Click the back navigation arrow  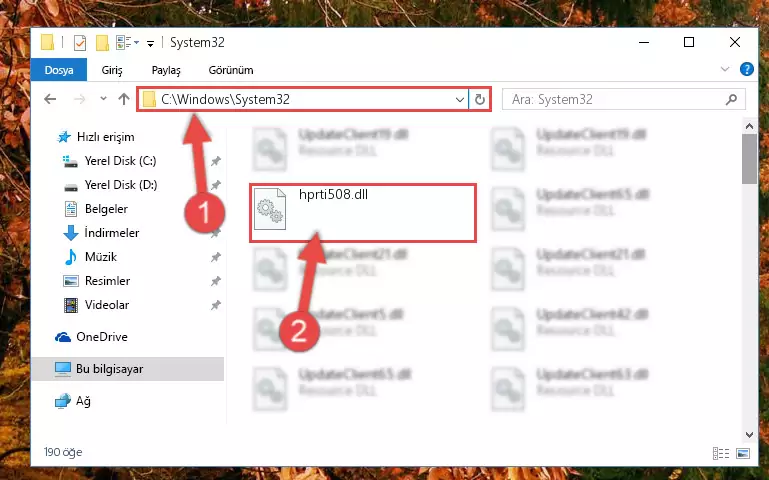(x=50, y=100)
